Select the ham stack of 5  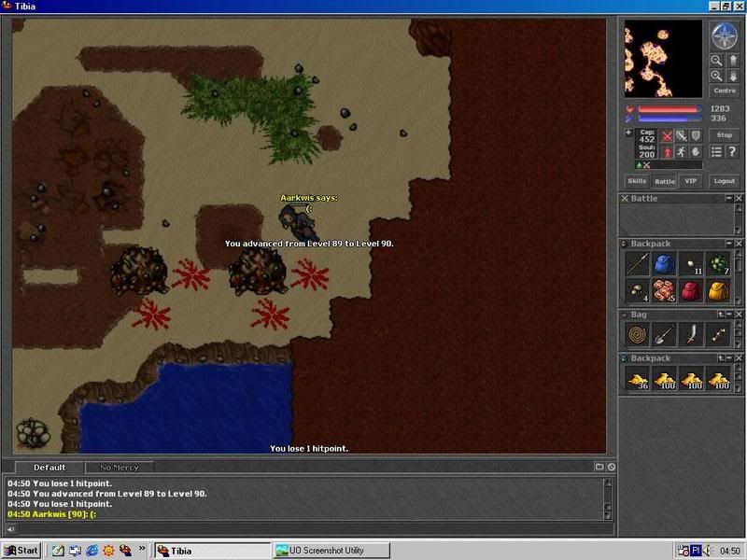point(664,290)
